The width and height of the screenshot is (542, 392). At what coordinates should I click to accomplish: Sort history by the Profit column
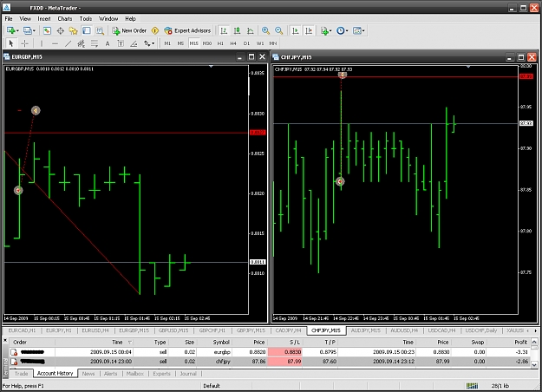tap(520, 343)
